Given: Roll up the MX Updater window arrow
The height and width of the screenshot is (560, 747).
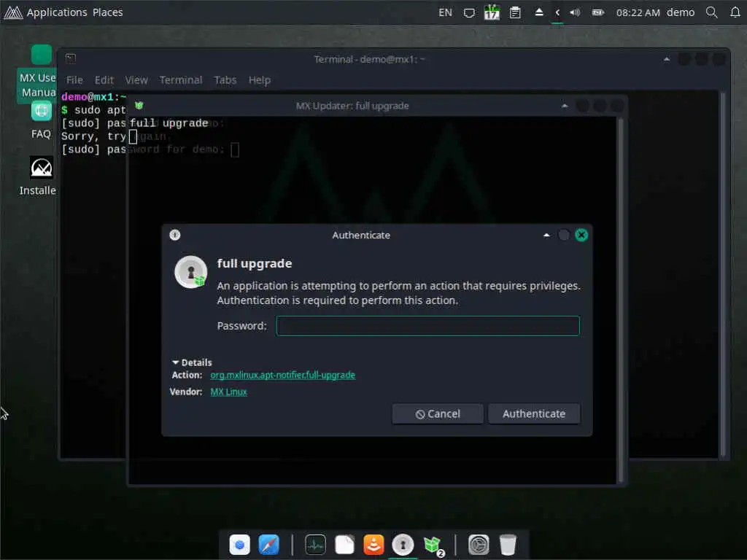Looking at the screenshot, I should click(x=565, y=106).
